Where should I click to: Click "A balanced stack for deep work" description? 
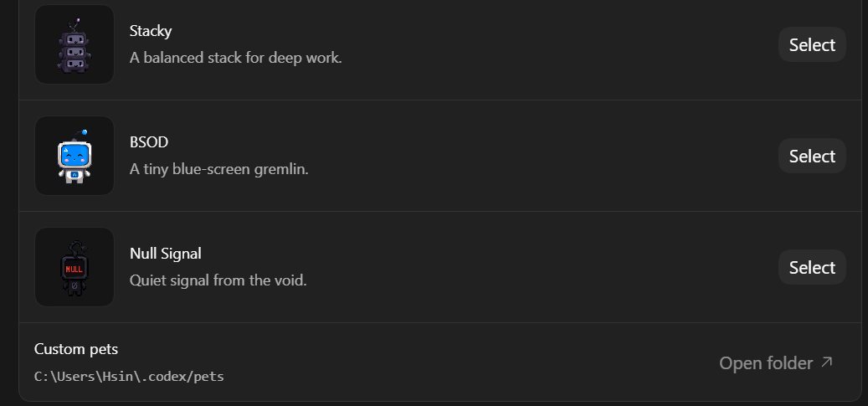pos(236,57)
